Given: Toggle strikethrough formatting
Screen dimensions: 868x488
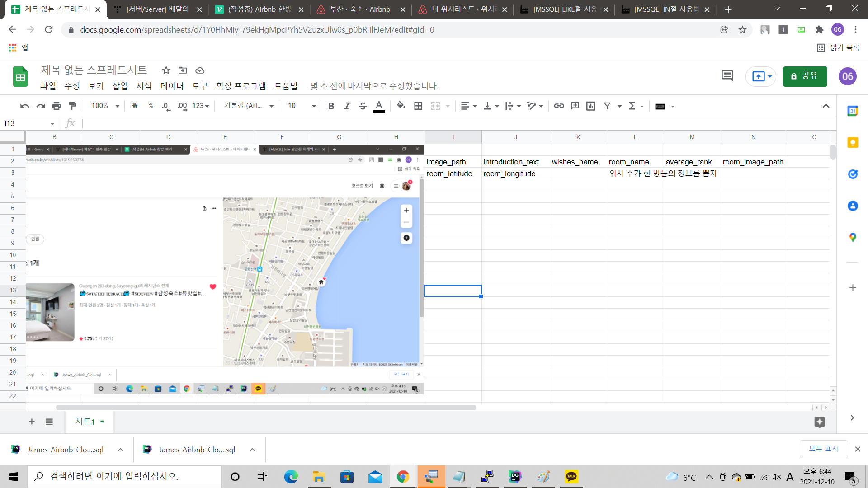Looking at the screenshot, I should coord(363,106).
